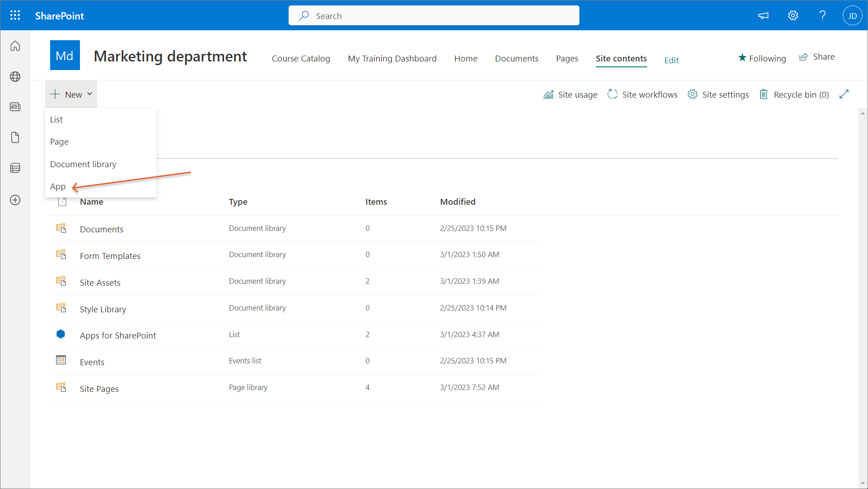The height and width of the screenshot is (489, 868).
Task: Open the Apps for SharePoint list
Action: [x=118, y=336]
